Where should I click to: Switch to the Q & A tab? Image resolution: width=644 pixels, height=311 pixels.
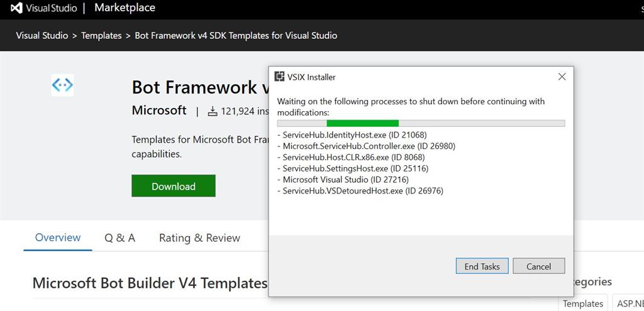point(119,237)
